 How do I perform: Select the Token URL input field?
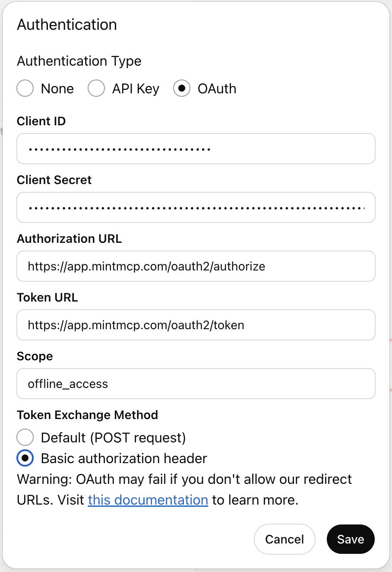point(196,325)
